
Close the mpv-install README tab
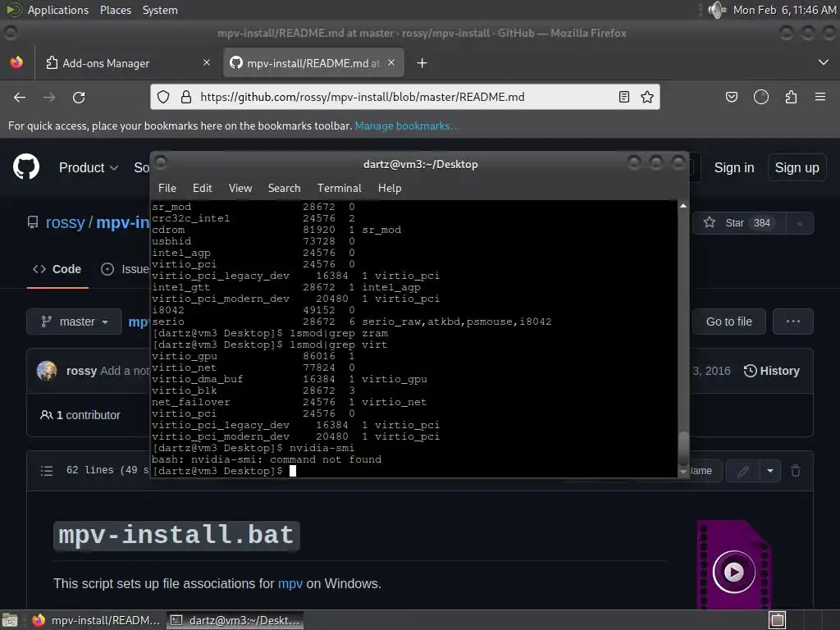click(391, 62)
